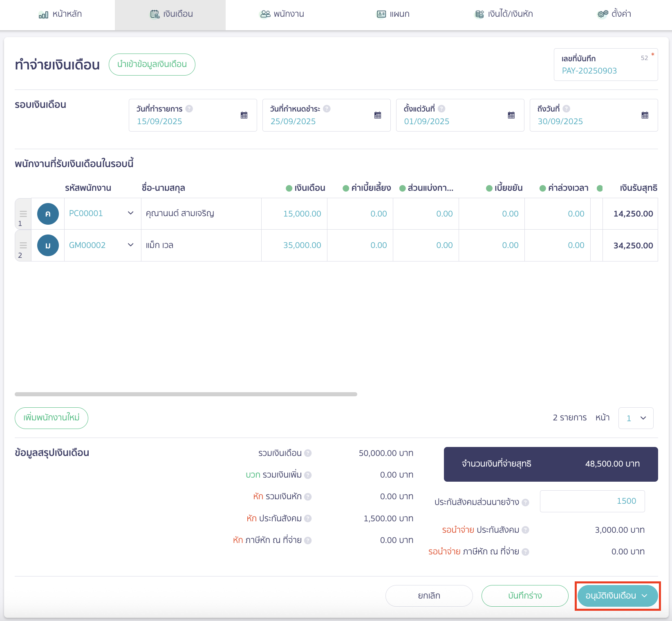Open the ตั้งค่า settings tab

[614, 14]
